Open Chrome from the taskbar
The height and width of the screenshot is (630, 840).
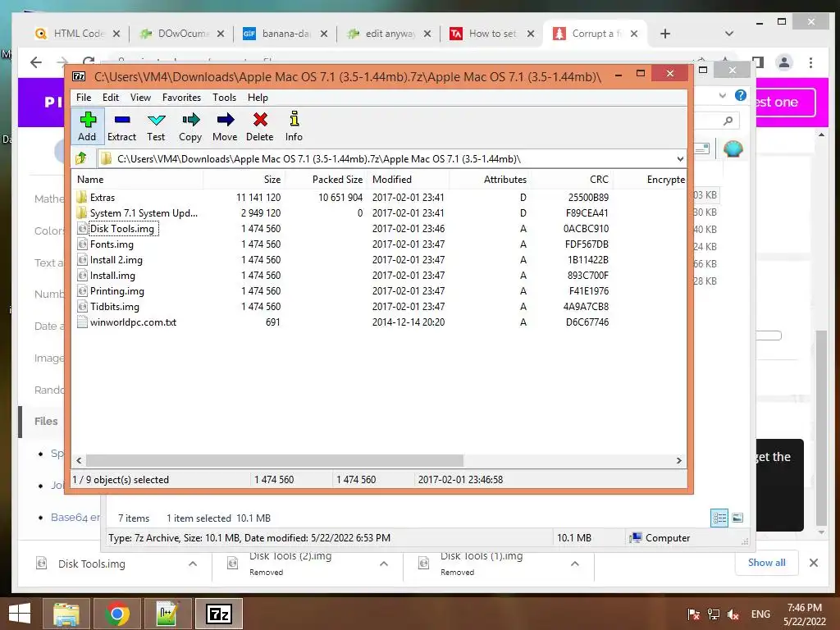point(116,614)
